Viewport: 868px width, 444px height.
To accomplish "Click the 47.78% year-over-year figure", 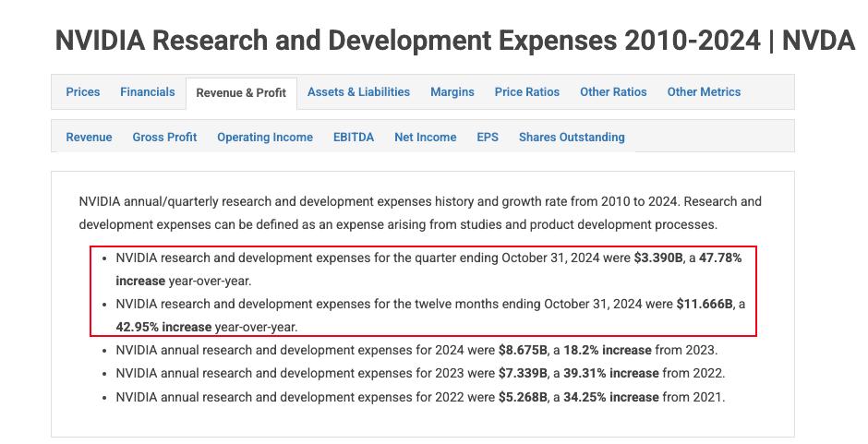I will [x=720, y=258].
